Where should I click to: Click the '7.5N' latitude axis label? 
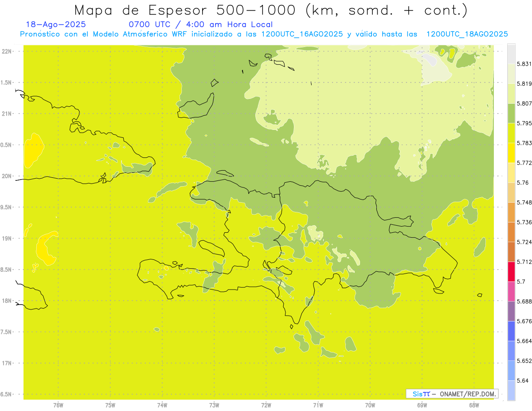tap(7, 332)
